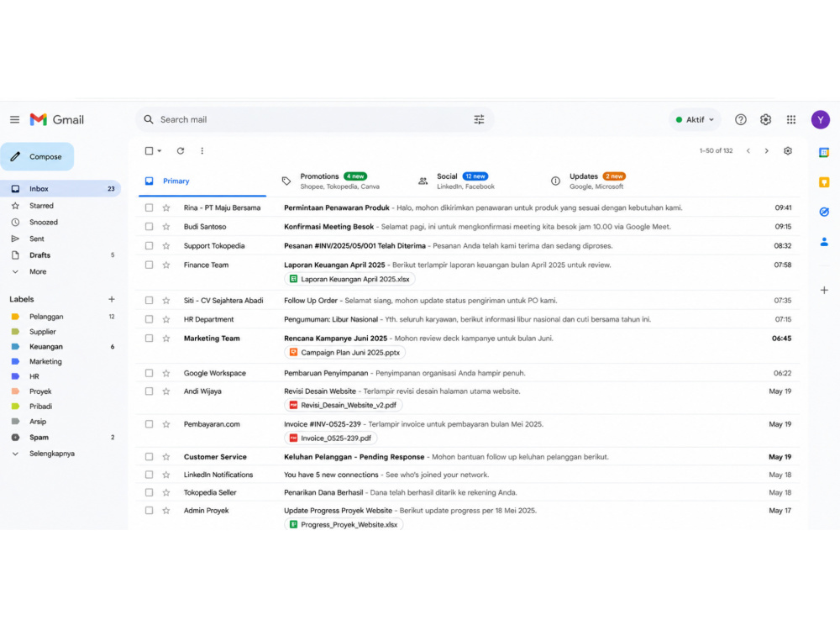Viewport: 840px width, 630px height.
Task: Tick the LinkedIn Notifications email checkbox
Action: click(x=149, y=475)
